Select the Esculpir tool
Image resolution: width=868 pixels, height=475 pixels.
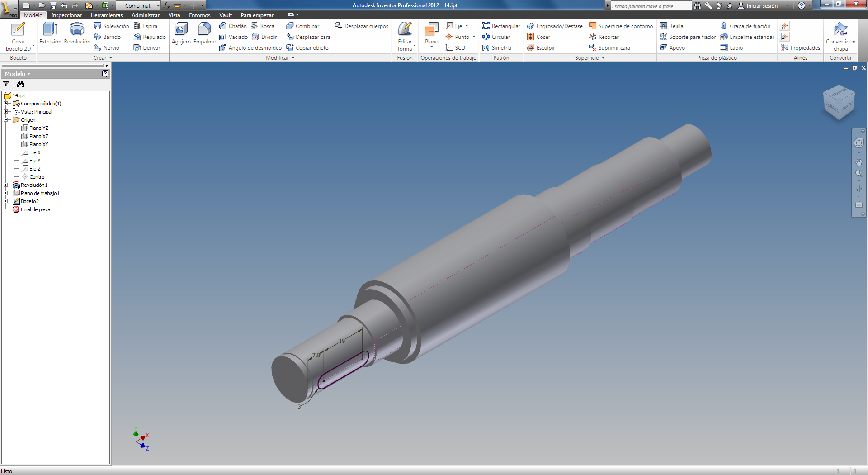click(x=541, y=48)
